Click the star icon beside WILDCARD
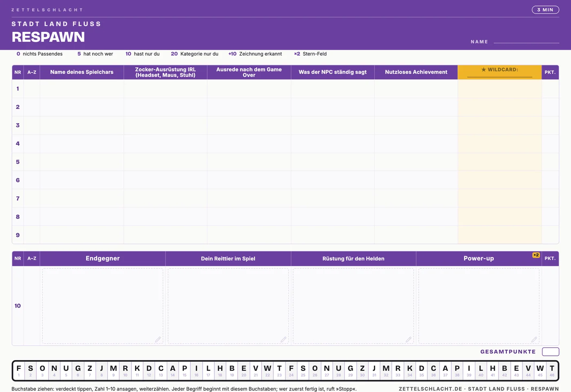 pyautogui.click(x=484, y=70)
